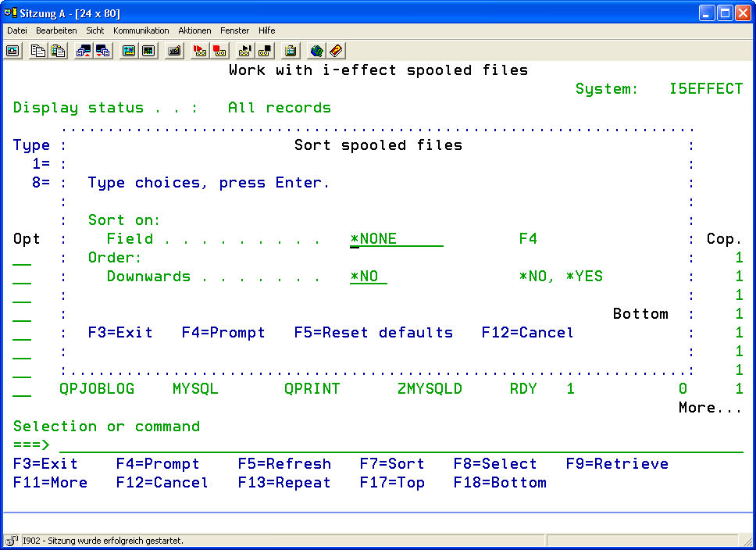Screen dimensions: 756x550
Task: Click the Print Screen toolbar icon
Action: click(x=12, y=51)
